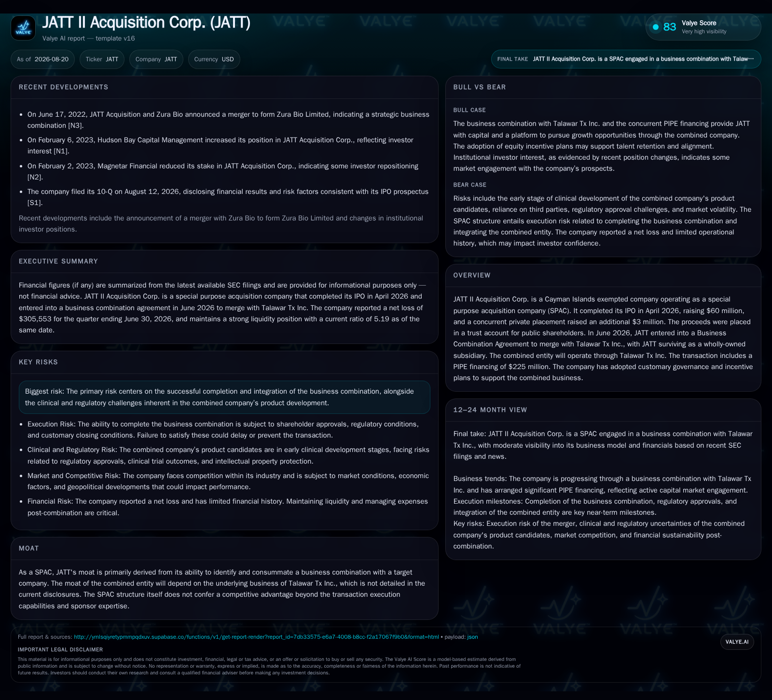
Task: Click the June 17, 2022 Zura Bio merger bullet
Action: coord(228,120)
